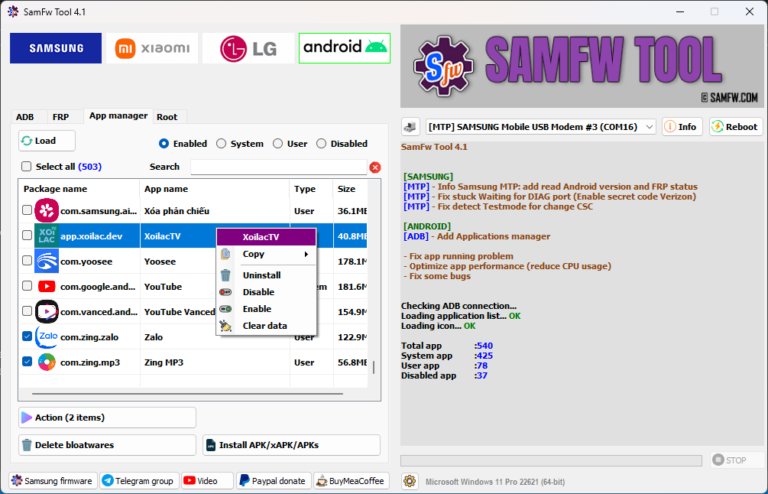This screenshot has height=494, width=768.
Task: Open the COM port device dropdown
Action: (541, 127)
